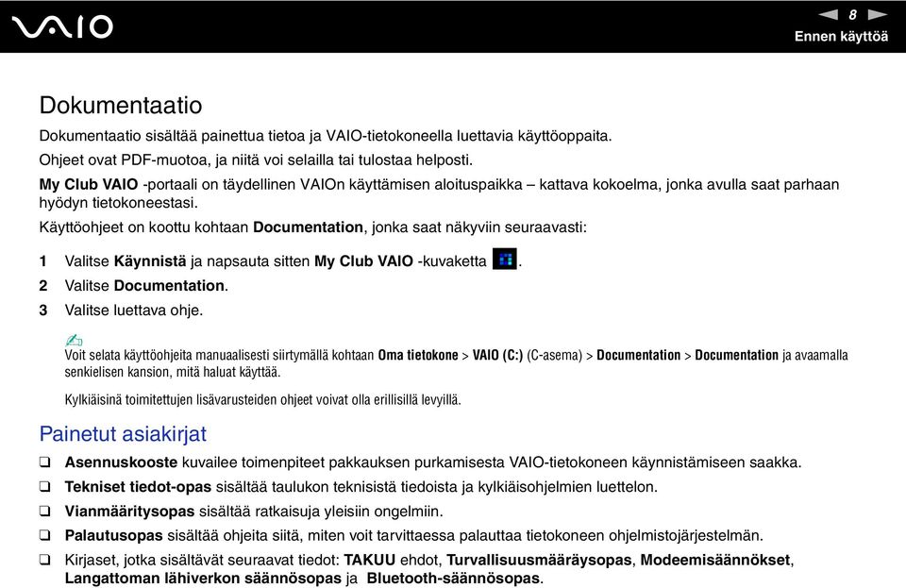The image size is (906, 588).
Task: Click Langattoman lähiverkon säännösopas text
Action: [203, 579]
